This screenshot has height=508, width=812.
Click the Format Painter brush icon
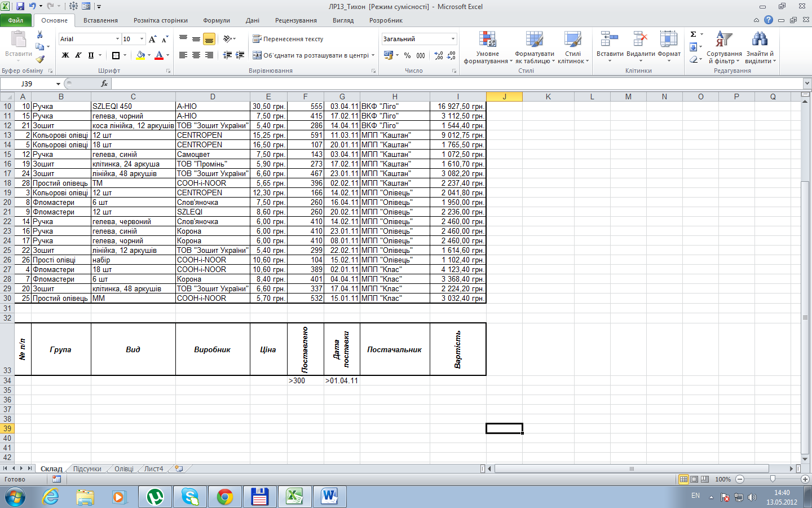39,58
